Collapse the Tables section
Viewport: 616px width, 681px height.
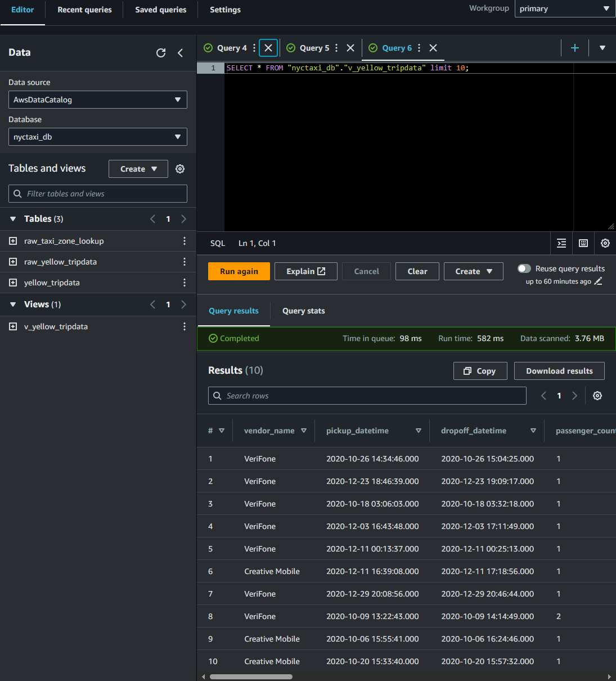pos(13,219)
